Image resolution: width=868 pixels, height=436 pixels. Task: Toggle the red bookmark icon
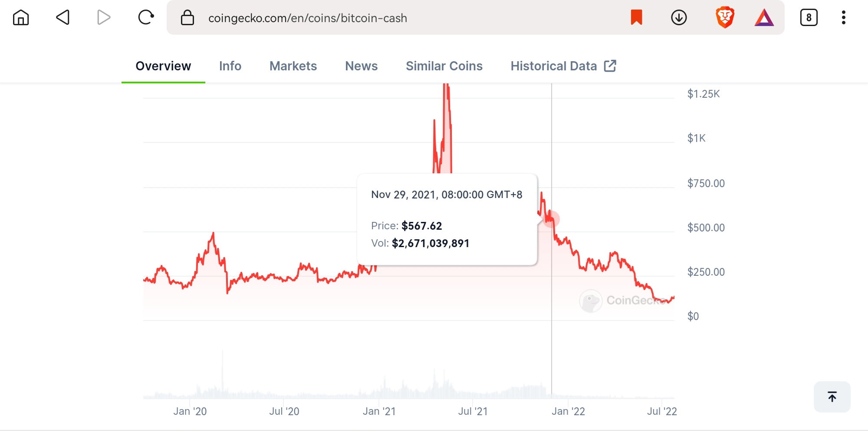tap(636, 18)
